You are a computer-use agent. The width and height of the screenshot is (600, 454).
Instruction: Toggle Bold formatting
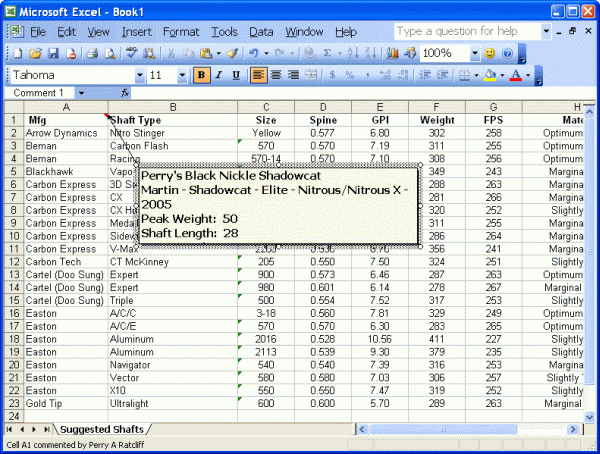pos(201,75)
